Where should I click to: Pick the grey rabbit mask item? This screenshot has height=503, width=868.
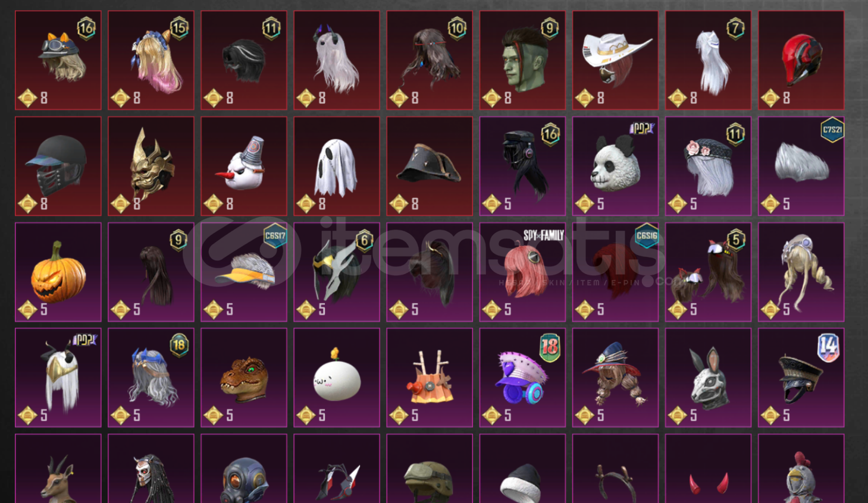(x=708, y=378)
